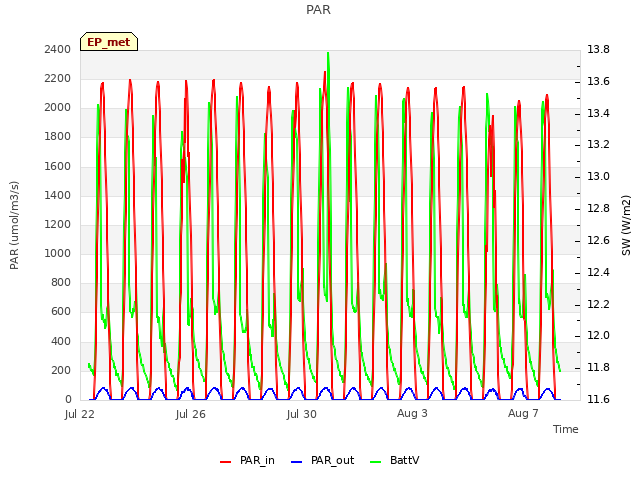Viewport: 640px width, 480px height.
Task: Click the 11.8 right-axis tick label
Action: point(598,367)
